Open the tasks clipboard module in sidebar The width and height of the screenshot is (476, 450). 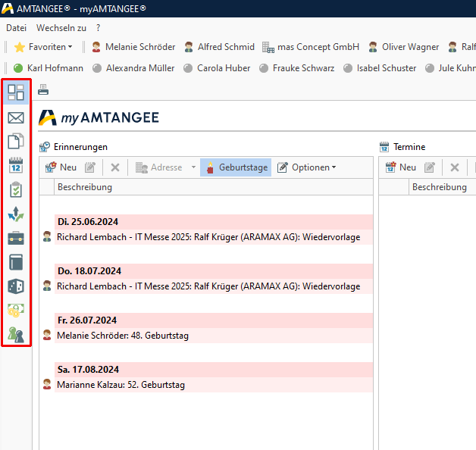(16, 189)
